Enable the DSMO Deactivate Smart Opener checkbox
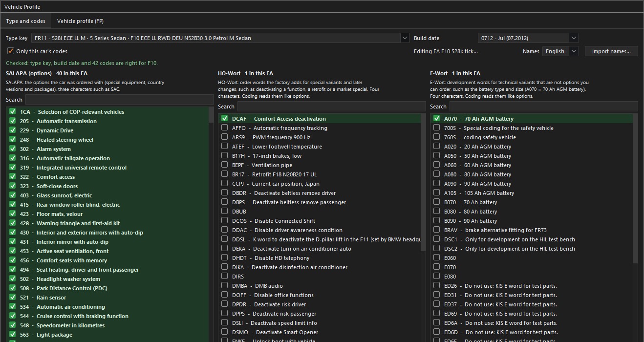 (225, 332)
